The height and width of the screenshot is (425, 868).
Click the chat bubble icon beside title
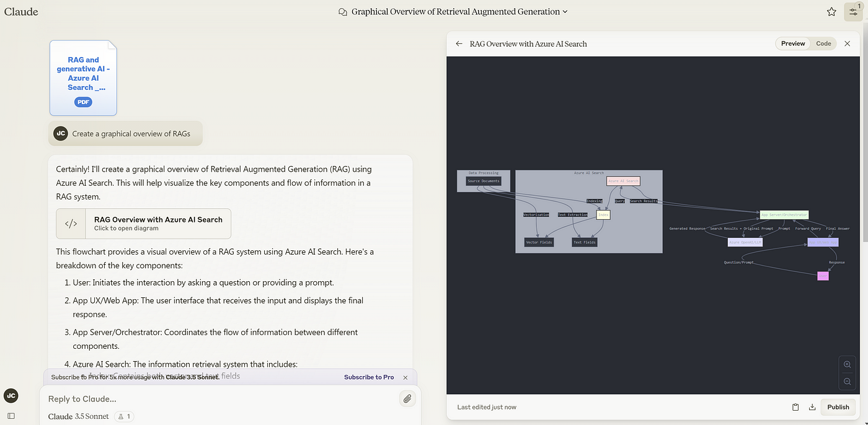pyautogui.click(x=343, y=12)
